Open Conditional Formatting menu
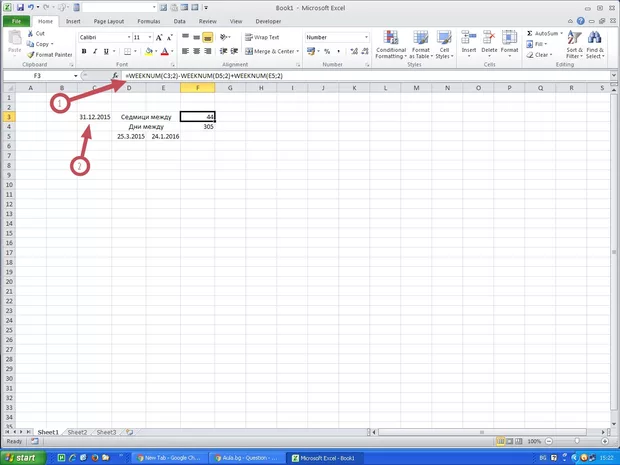This screenshot has height=465, width=620. tap(391, 45)
